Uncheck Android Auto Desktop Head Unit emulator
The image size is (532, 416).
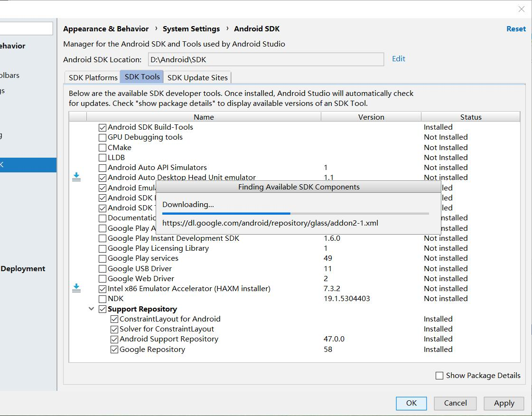pyautogui.click(x=103, y=178)
